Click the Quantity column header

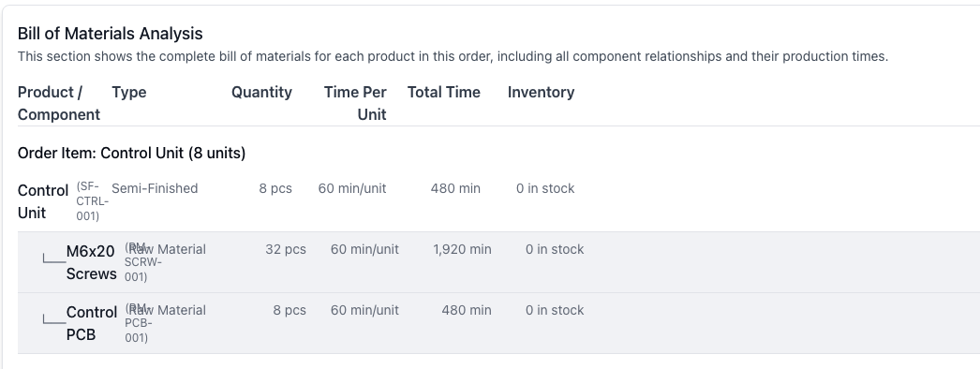(x=261, y=92)
